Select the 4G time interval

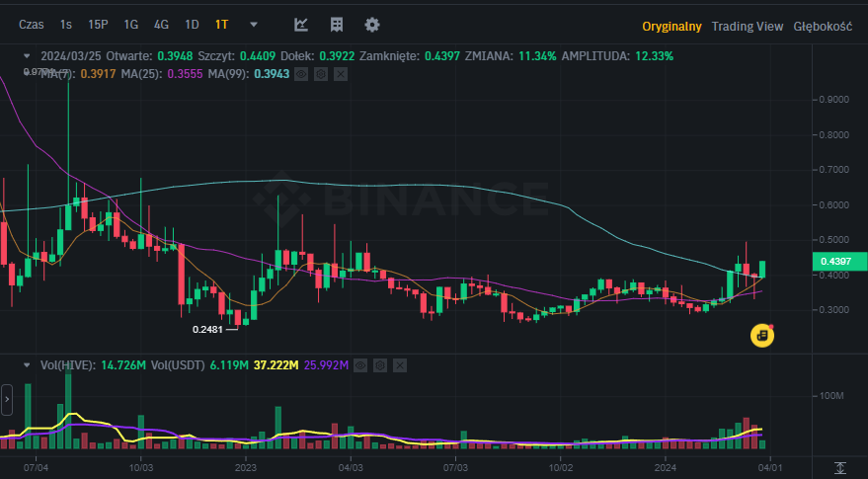[161, 25]
